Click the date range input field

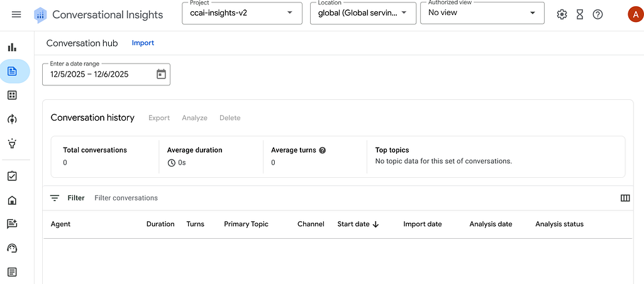pyautogui.click(x=106, y=74)
